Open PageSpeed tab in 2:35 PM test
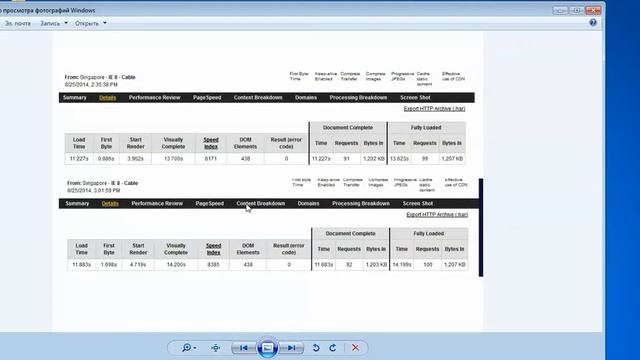640x360 pixels. 207,98
